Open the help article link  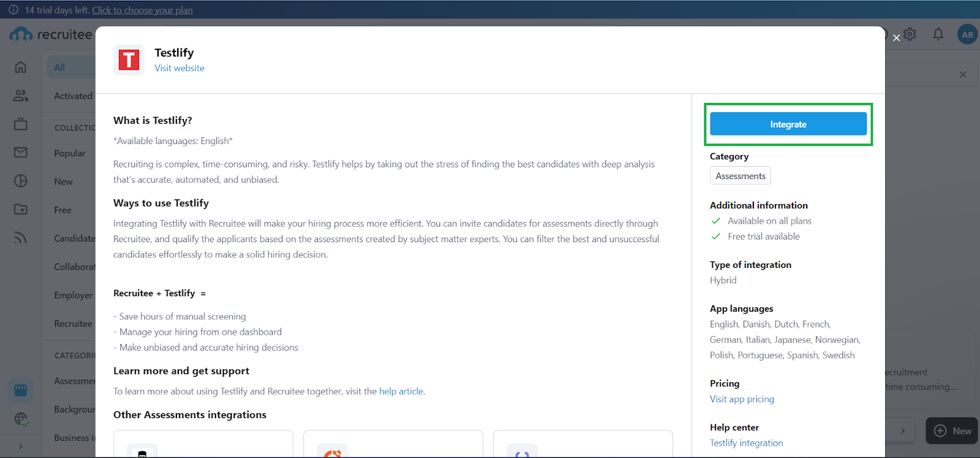(x=401, y=391)
